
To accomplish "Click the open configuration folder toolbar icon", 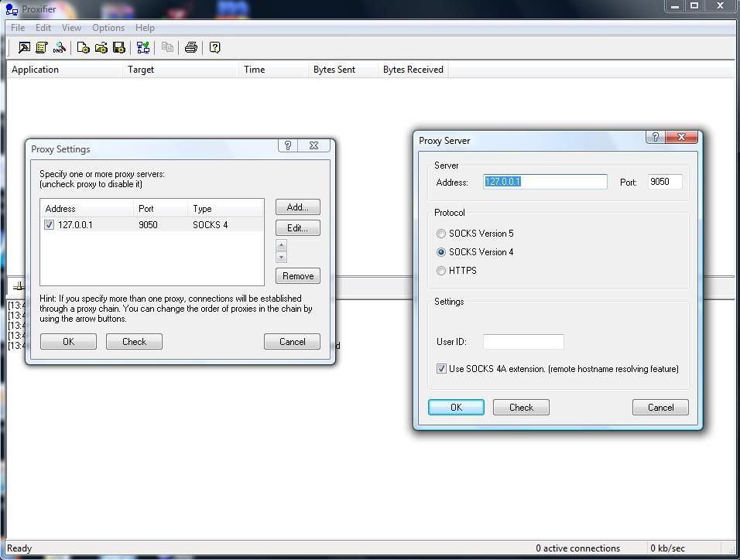I will tap(101, 47).
